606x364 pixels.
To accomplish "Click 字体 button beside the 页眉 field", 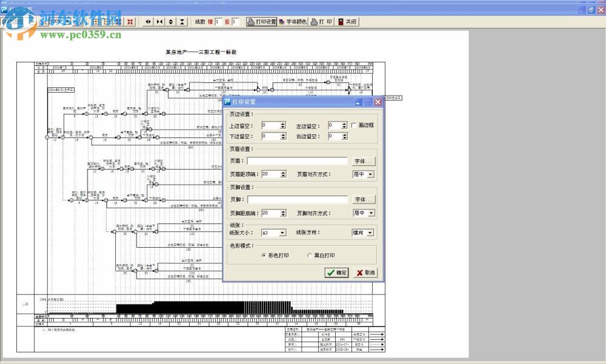I will [x=364, y=162].
